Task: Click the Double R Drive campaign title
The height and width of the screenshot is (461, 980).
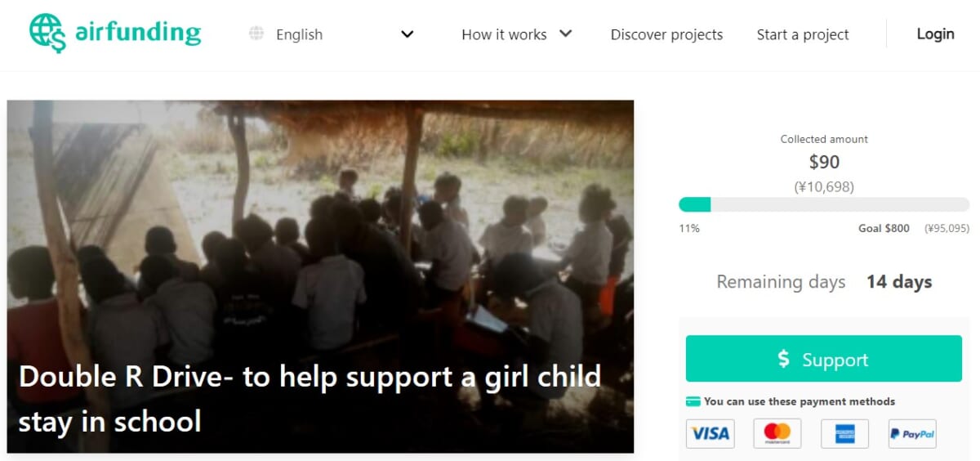Action: pos(310,398)
